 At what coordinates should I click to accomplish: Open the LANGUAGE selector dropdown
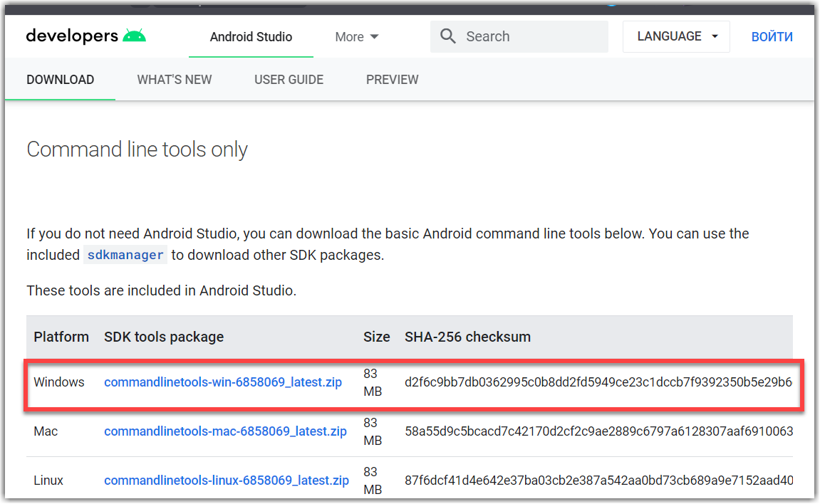click(x=675, y=36)
